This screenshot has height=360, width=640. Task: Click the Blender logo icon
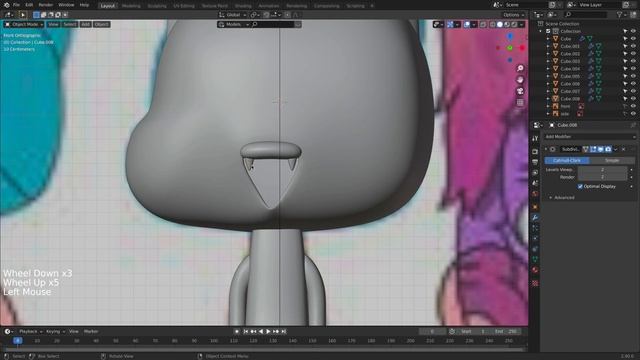(6, 5)
